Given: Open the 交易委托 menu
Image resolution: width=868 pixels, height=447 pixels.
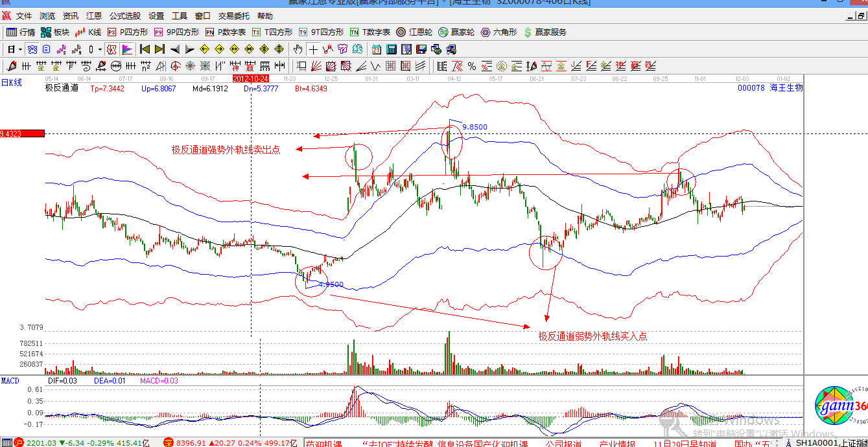Looking at the screenshot, I should click(234, 16).
